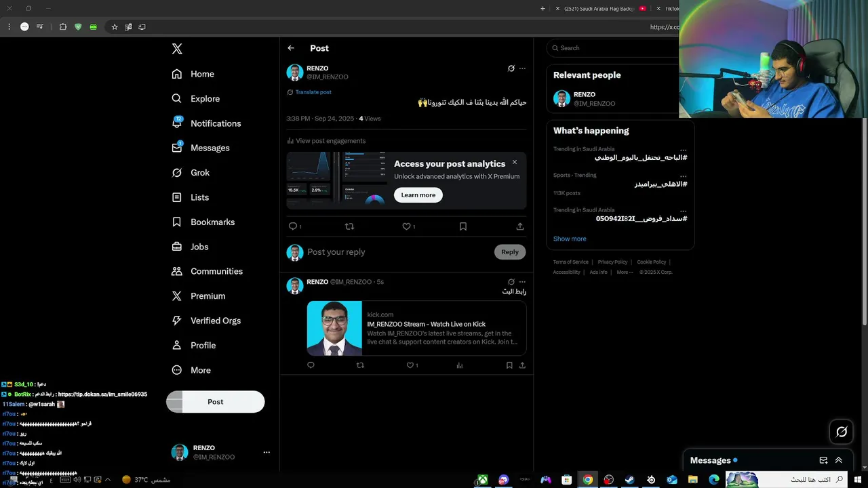Open Terms of Service link
The width and height of the screenshot is (868, 488).
570,262
